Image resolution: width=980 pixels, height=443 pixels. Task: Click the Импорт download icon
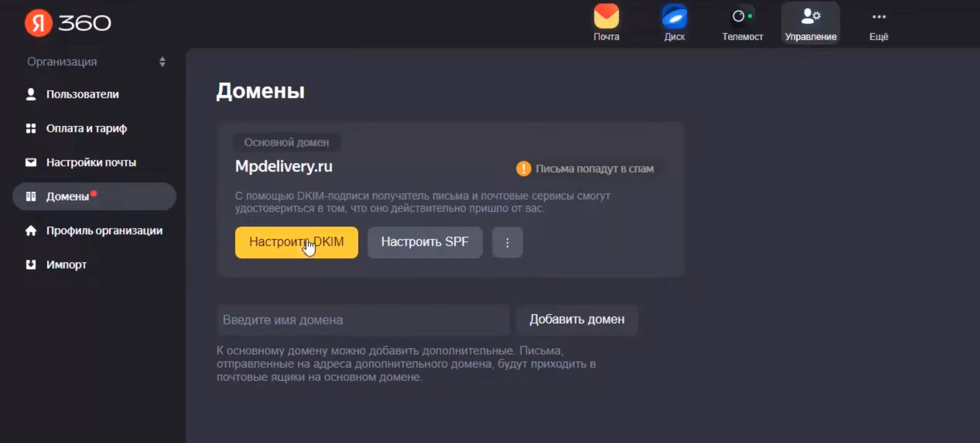31,264
